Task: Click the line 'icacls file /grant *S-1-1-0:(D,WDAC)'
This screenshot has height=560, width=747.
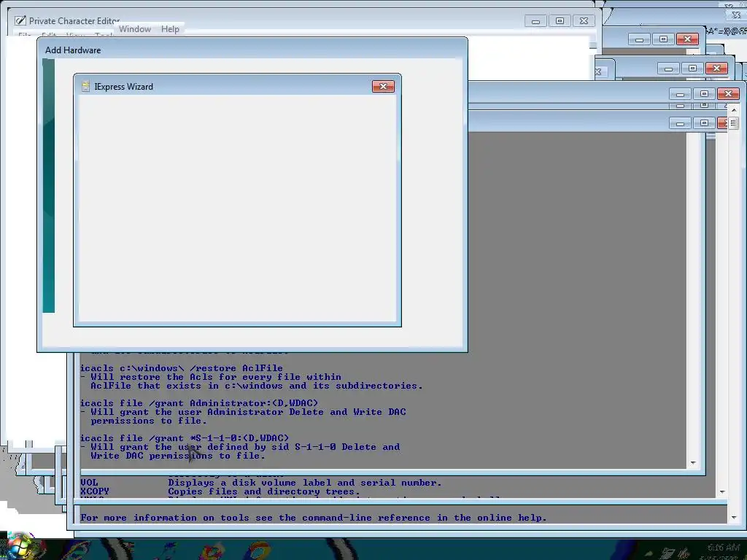Action: point(184,438)
